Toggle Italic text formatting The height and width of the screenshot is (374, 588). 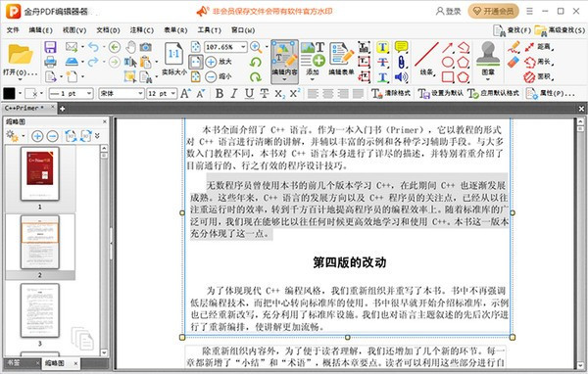click(234, 93)
